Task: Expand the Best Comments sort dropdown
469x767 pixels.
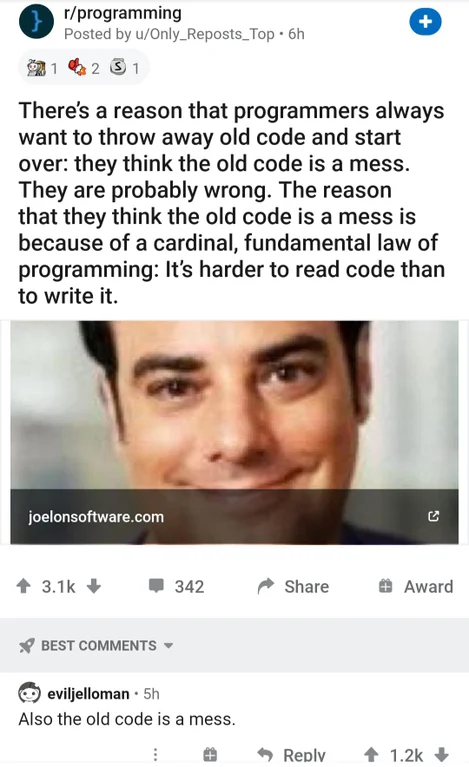Action: coord(96,645)
